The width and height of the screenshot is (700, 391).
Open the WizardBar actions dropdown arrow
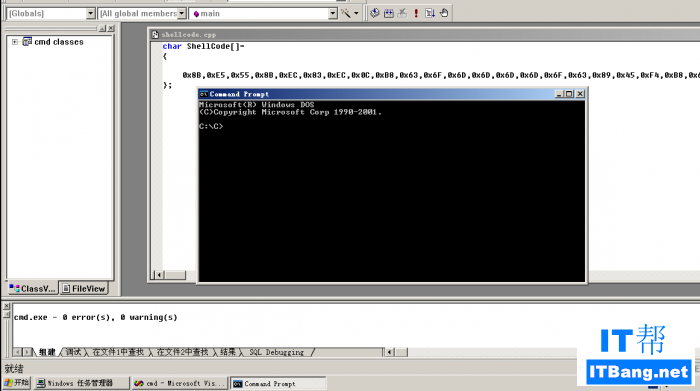point(356,13)
